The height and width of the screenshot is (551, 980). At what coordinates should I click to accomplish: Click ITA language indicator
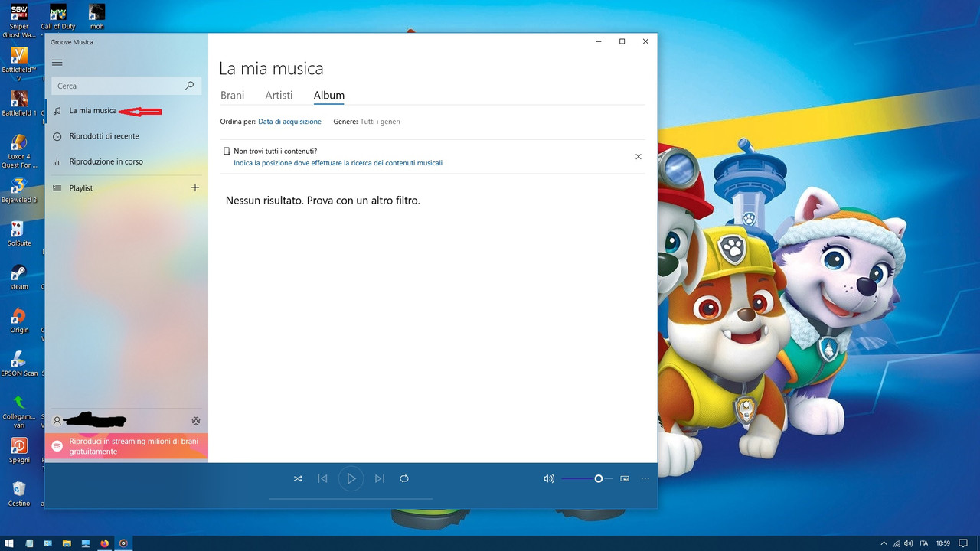(924, 543)
